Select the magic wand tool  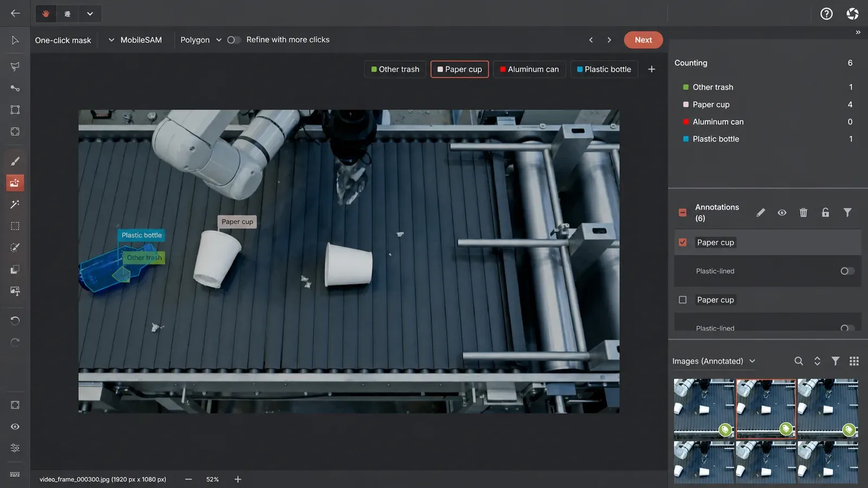tap(15, 204)
